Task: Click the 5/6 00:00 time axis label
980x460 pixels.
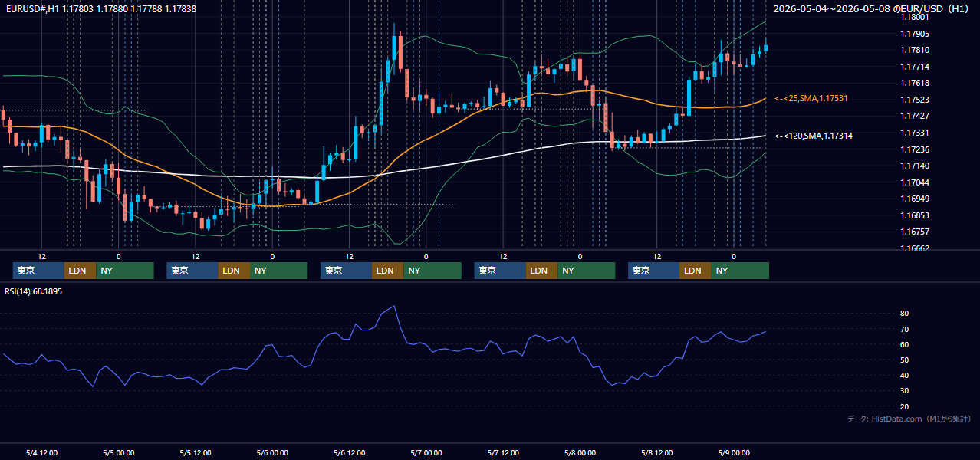Action: click(x=272, y=453)
